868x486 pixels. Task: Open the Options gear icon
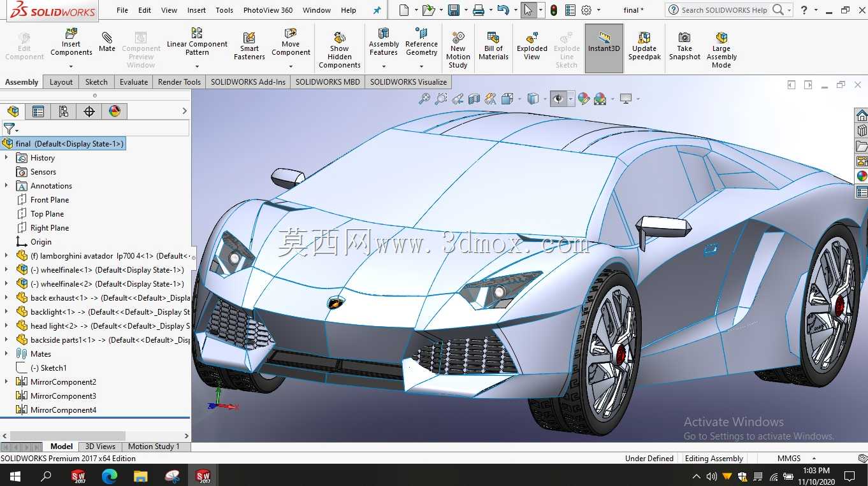pos(586,10)
